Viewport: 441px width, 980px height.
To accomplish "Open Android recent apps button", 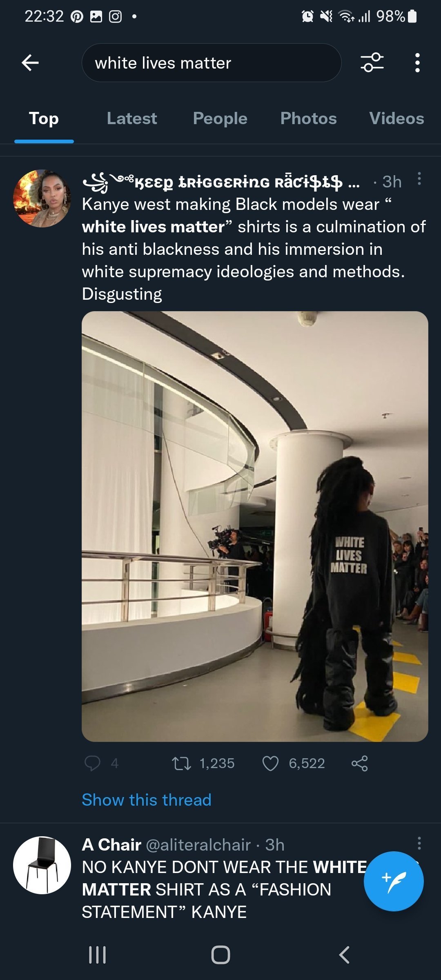I will (x=97, y=955).
